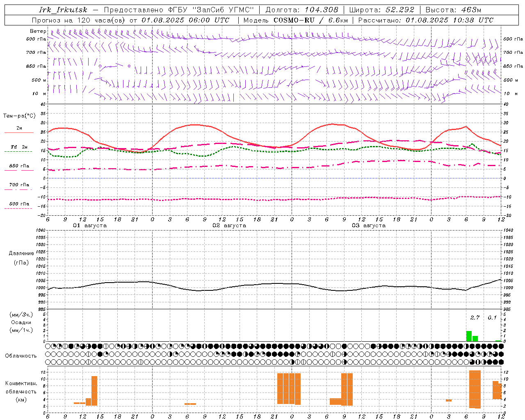Click the model name COSMO-RU / 6.6км
The height and width of the screenshot is (420, 525).
[311, 20]
